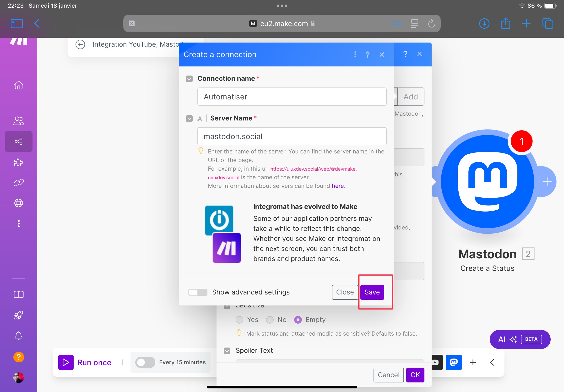Show all Safari tabs overview
This screenshot has height=392, width=564.
[x=548, y=24]
